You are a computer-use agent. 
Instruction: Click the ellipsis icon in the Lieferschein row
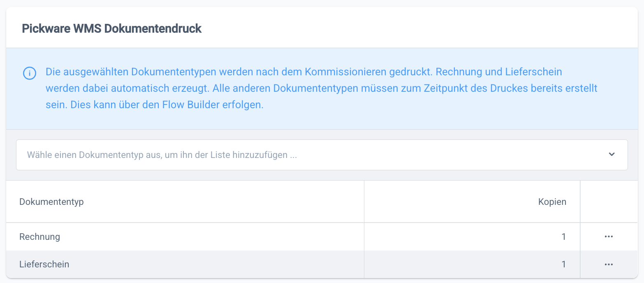point(609,264)
